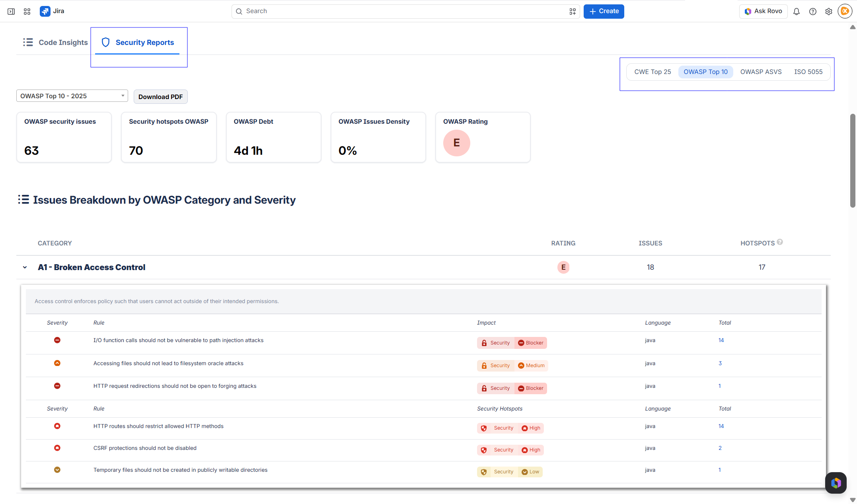Open the notifications bell
Viewport: 857px width, 504px height.
click(797, 12)
